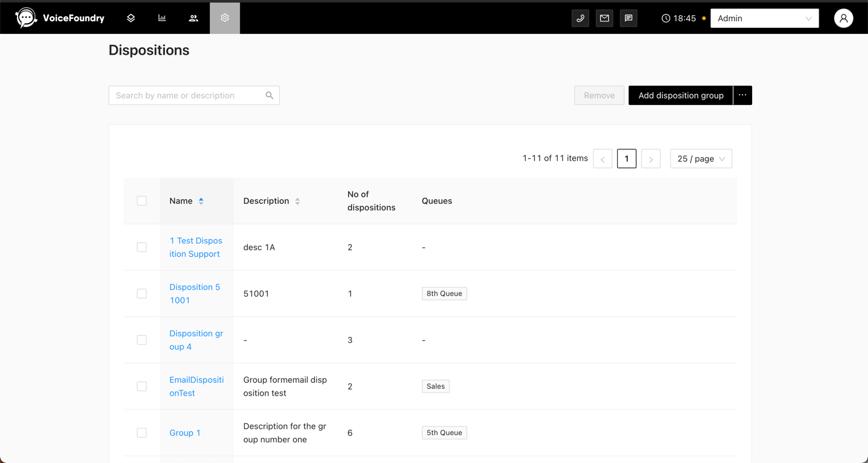This screenshot has width=868, height=463.
Task: Click the VoiceFoundry logo
Action: click(59, 18)
